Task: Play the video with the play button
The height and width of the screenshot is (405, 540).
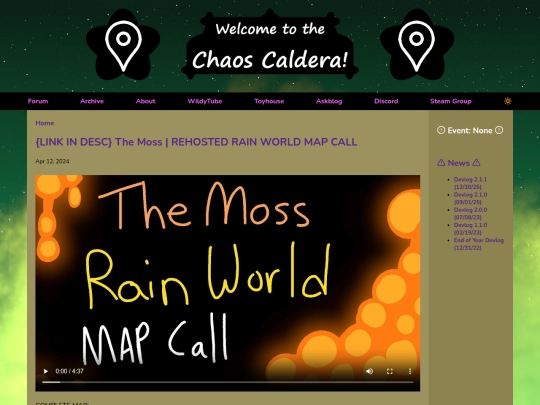Action: (x=45, y=371)
